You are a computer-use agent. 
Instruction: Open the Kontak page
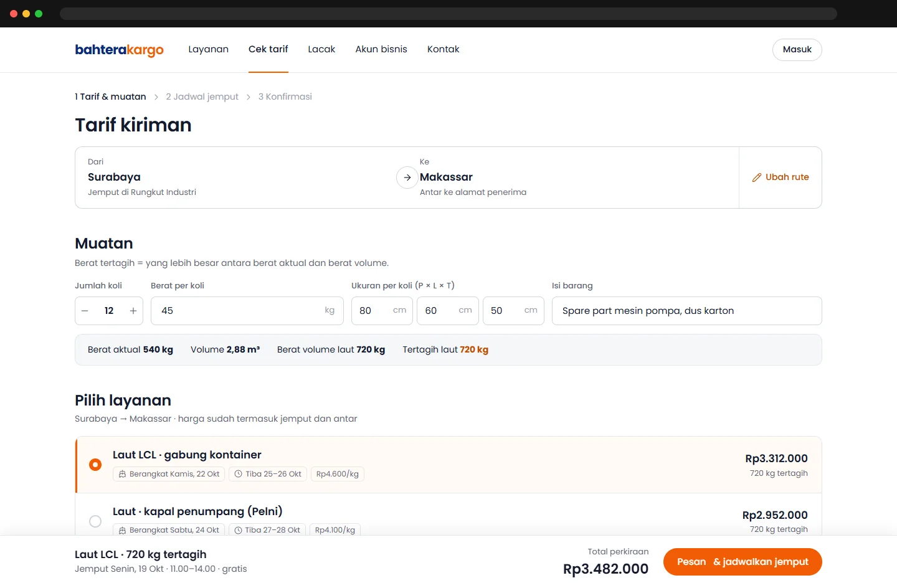pos(444,49)
